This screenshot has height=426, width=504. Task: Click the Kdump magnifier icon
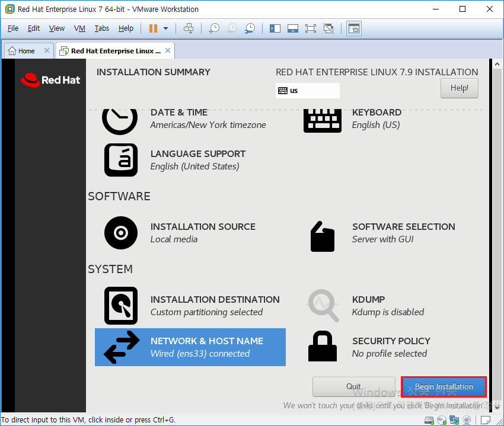point(323,306)
